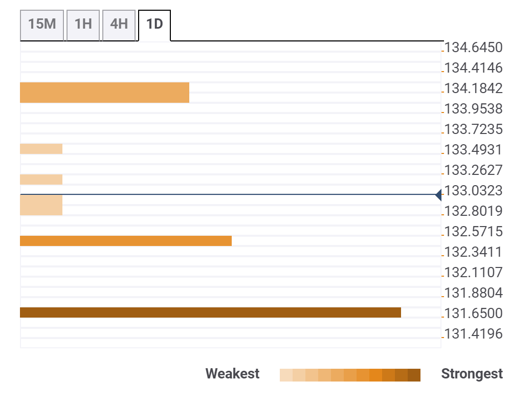
Task: Select the pale bar at 133.2627
Action: (41, 178)
